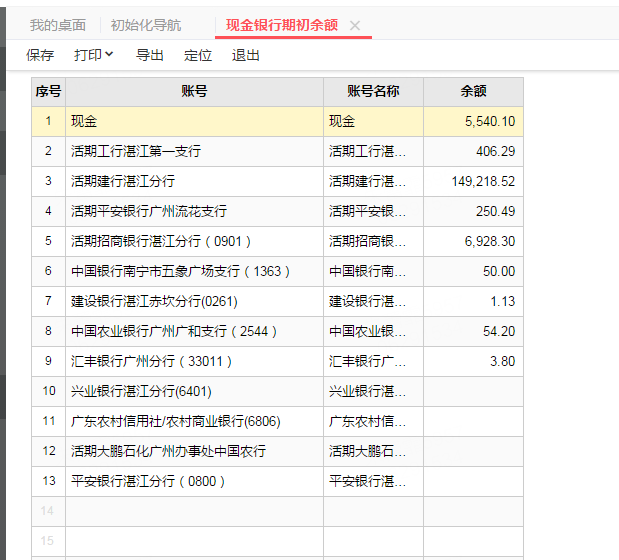Click empty balance cell for 广东农村信用社 row

pyautogui.click(x=473, y=421)
